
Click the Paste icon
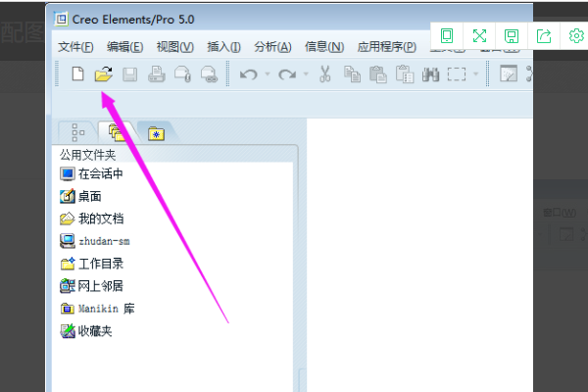point(378,73)
